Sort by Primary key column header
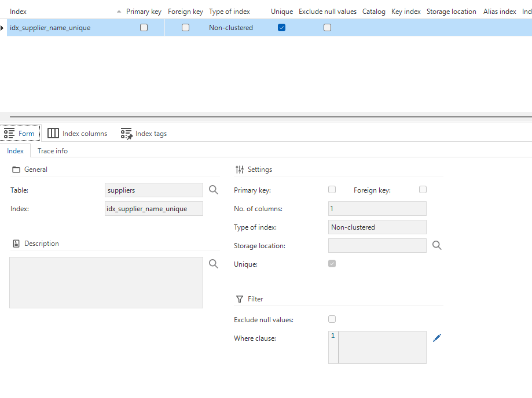532x398 pixels. point(144,12)
